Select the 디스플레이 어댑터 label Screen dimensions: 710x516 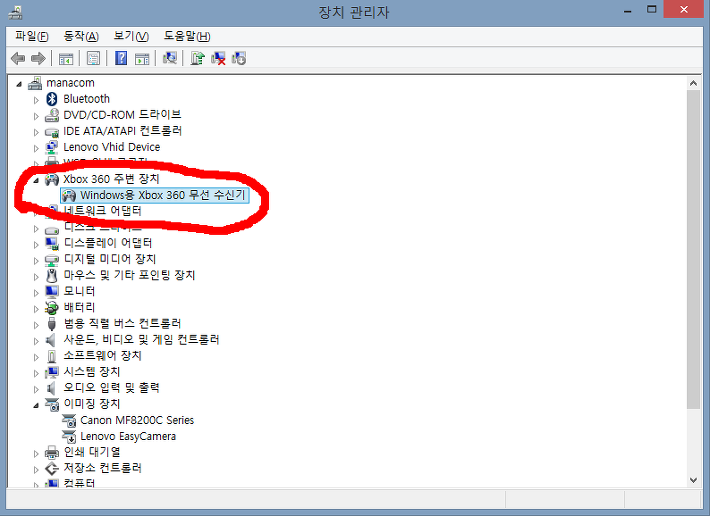coord(108,243)
